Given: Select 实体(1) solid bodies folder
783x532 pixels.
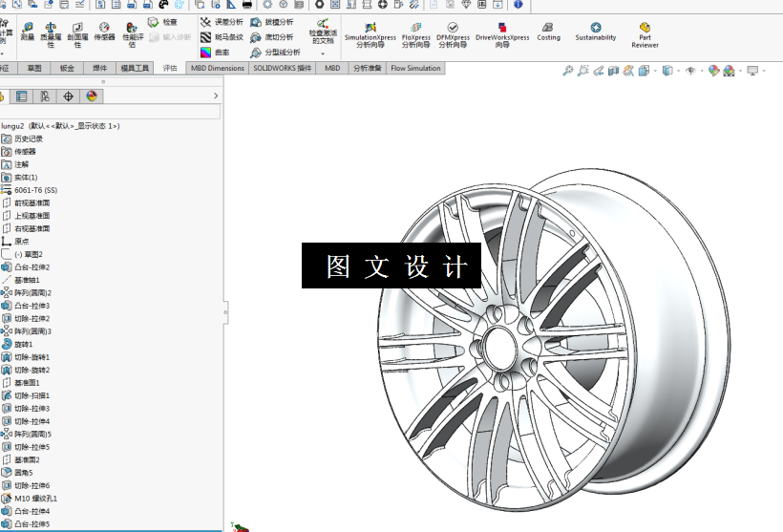Looking at the screenshot, I should (26, 178).
